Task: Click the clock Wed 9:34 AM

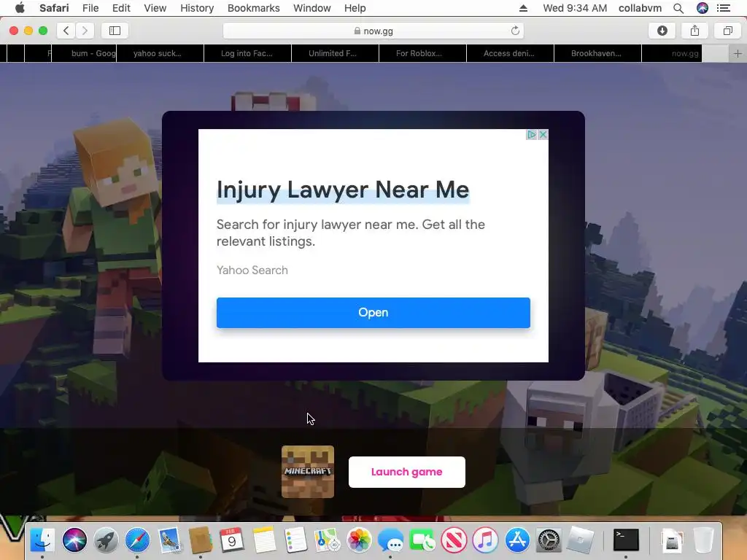Action: click(575, 8)
